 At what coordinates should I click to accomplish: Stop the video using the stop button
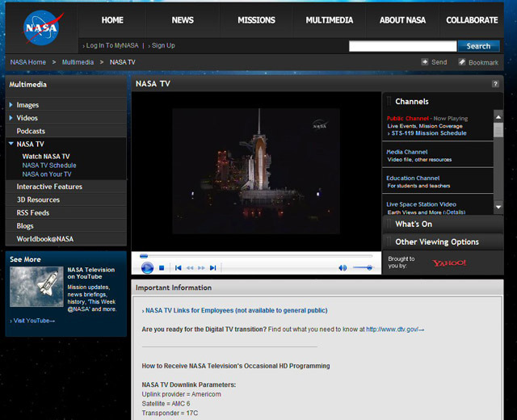click(x=162, y=267)
